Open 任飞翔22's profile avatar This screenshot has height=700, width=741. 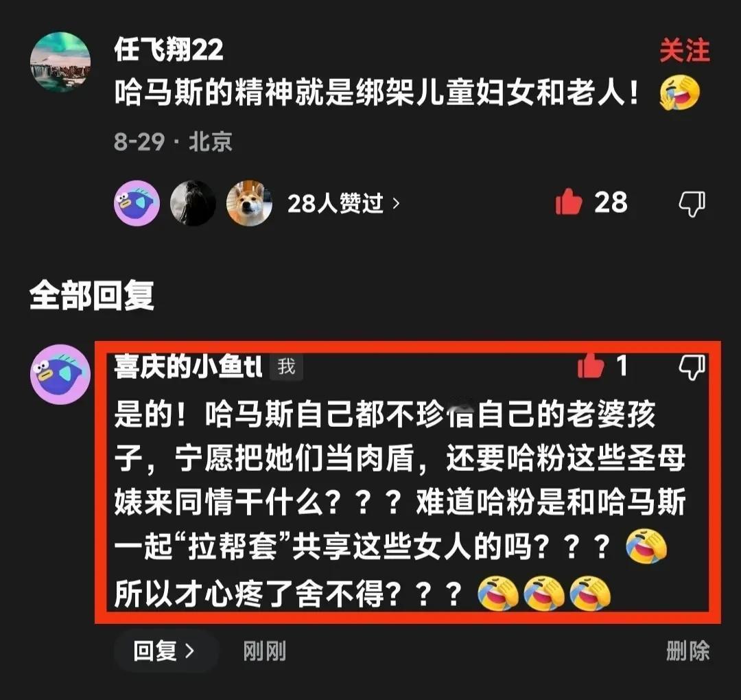(x=60, y=62)
